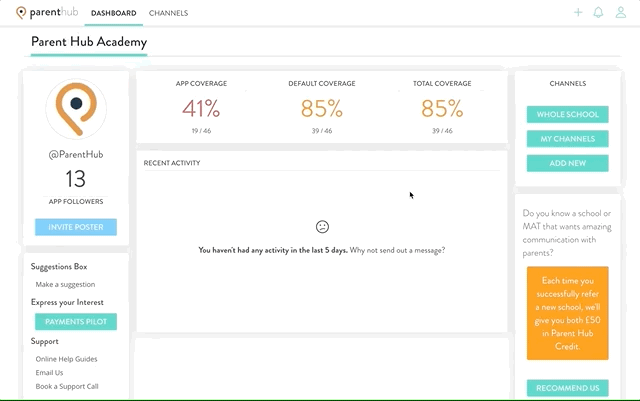Click the Support heading
Image resolution: width=640 pixels, height=401 pixels.
coord(44,341)
